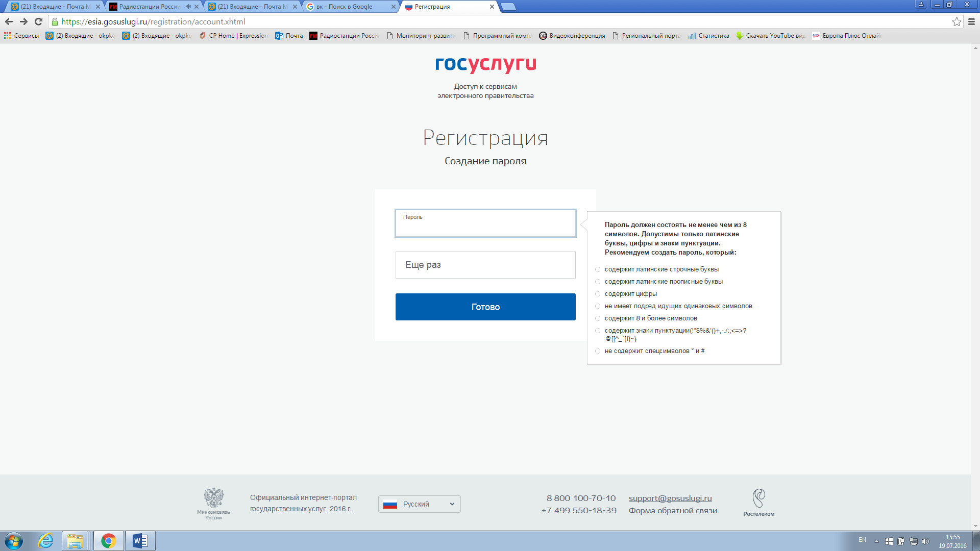Click the Создание пароля subtitle
Screen dimensions: 980x551
(x=485, y=161)
